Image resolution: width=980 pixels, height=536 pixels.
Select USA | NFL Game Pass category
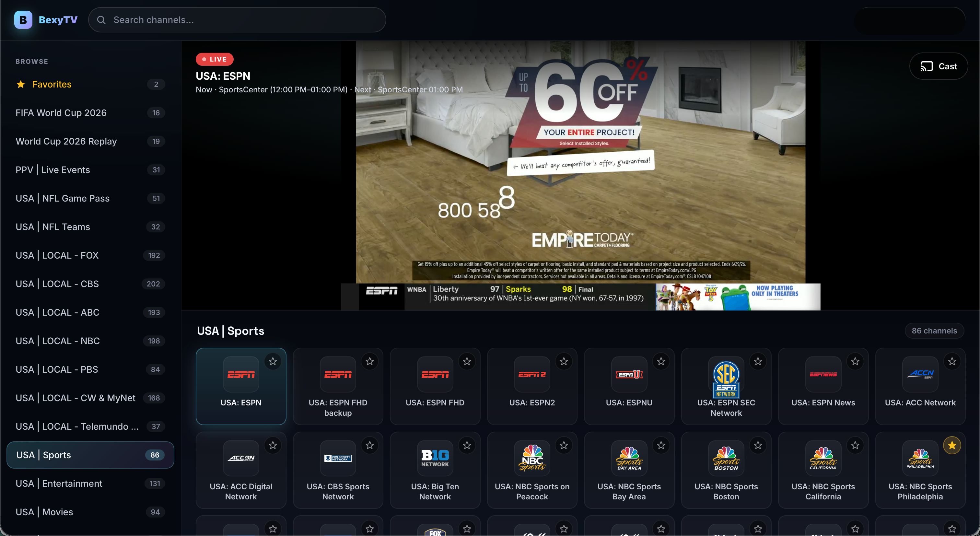90,198
